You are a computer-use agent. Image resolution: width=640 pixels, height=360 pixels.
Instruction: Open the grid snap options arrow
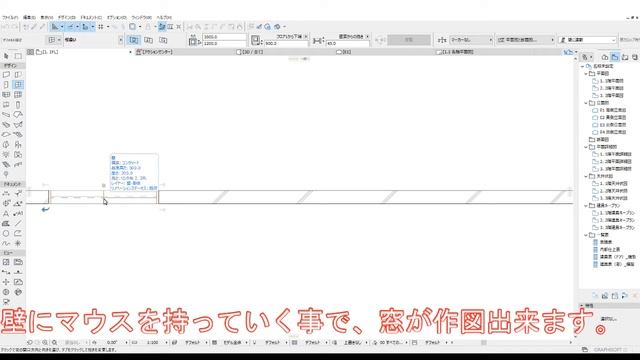pos(108,27)
